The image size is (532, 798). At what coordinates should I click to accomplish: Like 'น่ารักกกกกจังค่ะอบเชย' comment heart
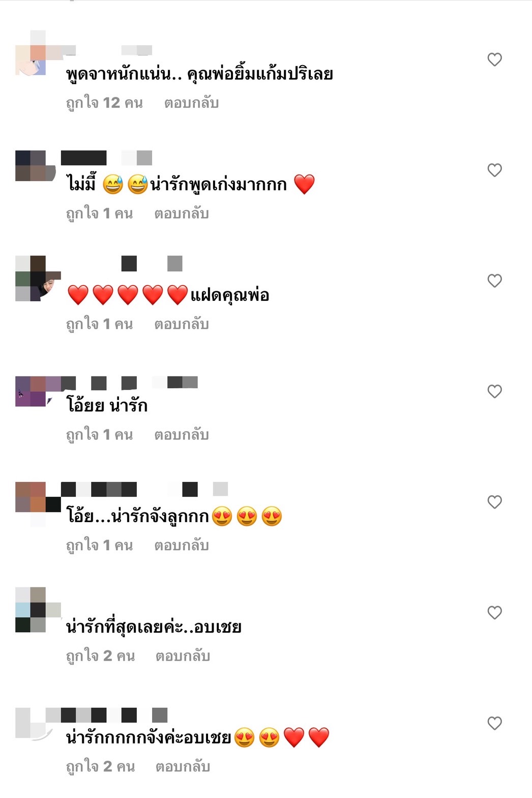point(494,723)
